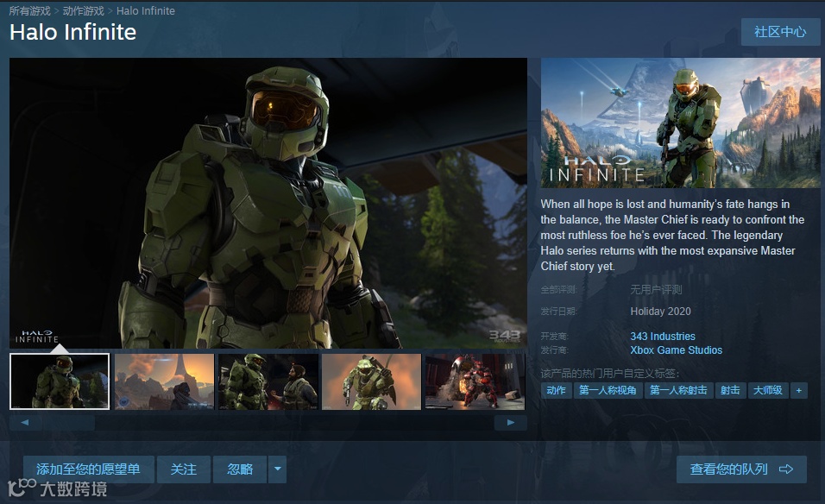Click the game description paragraph
Viewport: 825px width, 504px height.
click(672, 235)
